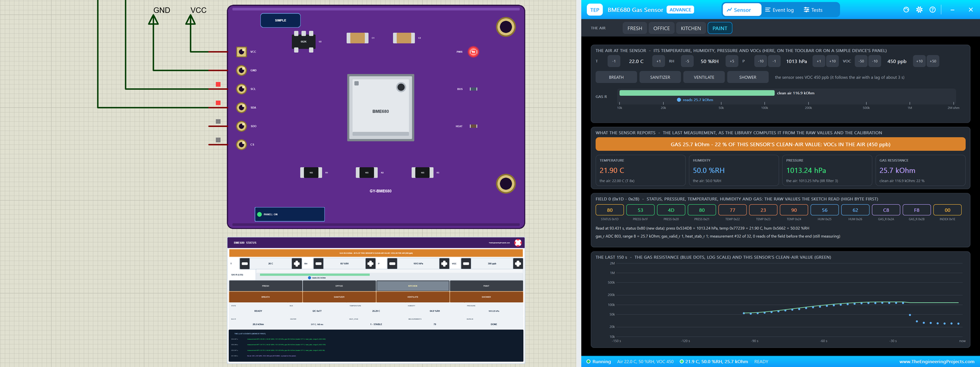Click the SDO pin pad on the board

241,126
